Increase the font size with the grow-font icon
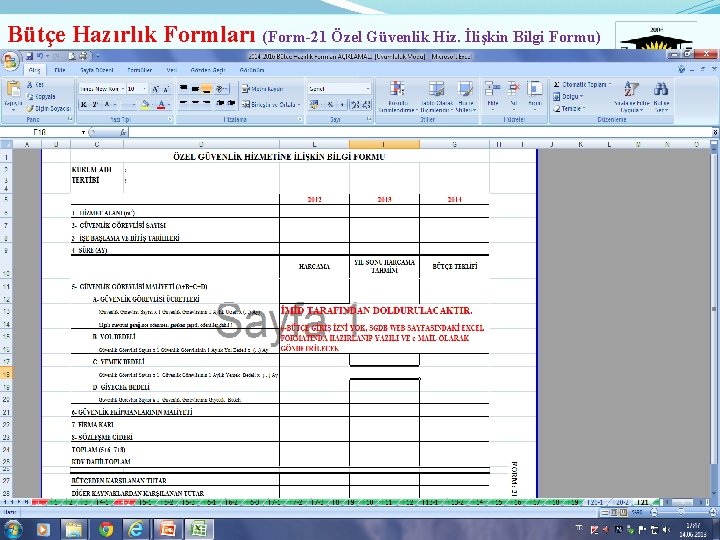The image size is (720, 540). pyautogui.click(x=155, y=89)
